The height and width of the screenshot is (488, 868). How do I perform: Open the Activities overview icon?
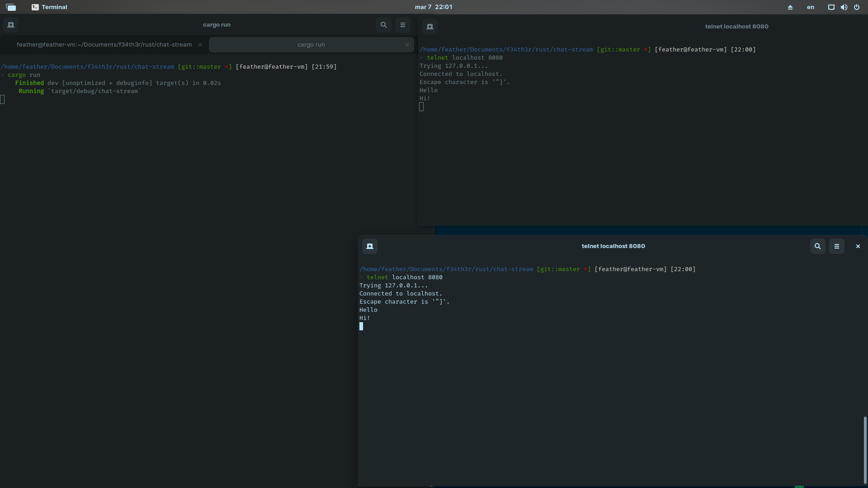[x=11, y=7]
